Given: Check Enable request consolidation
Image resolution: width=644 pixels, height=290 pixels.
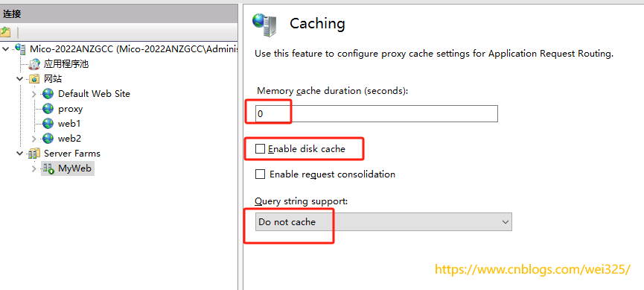Looking at the screenshot, I should click(x=260, y=174).
